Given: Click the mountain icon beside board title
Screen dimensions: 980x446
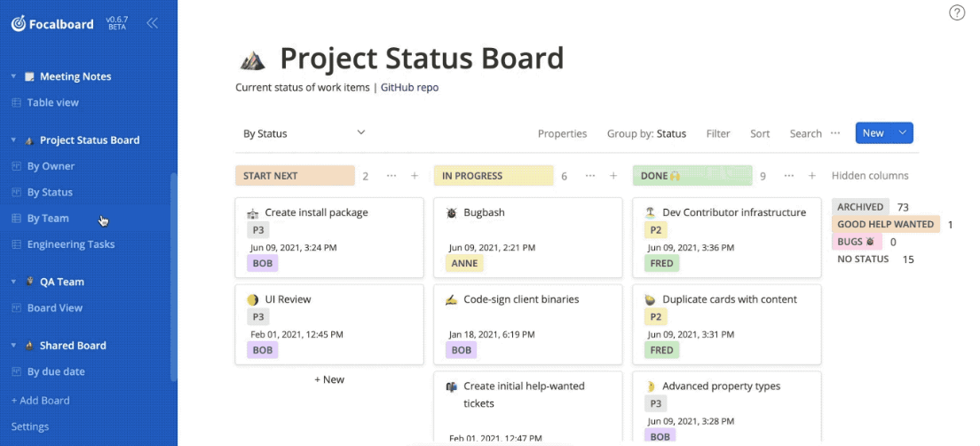Looking at the screenshot, I should click(253, 60).
